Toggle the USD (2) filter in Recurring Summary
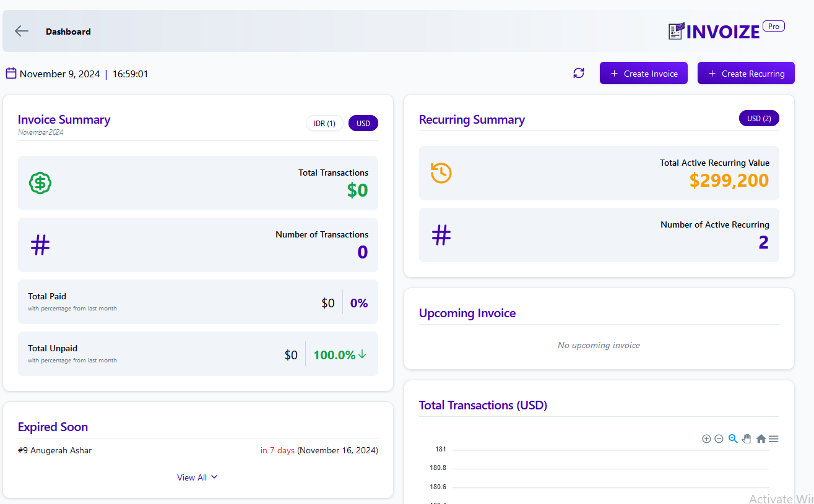This screenshot has width=814, height=504. pyautogui.click(x=759, y=118)
